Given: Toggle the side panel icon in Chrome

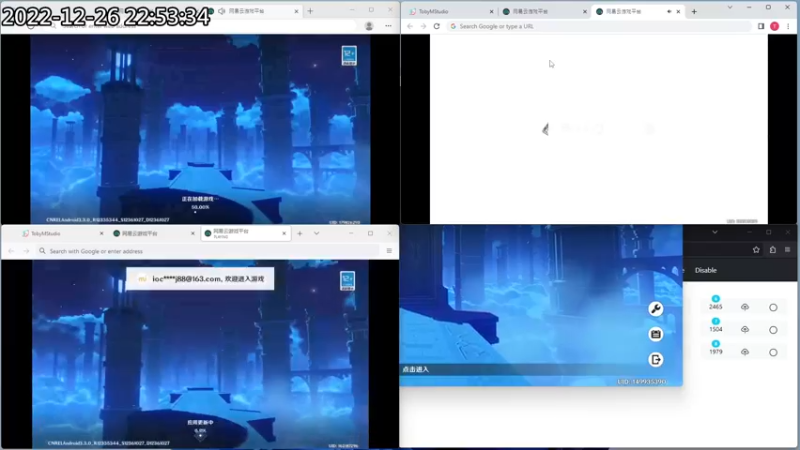Looking at the screenshot, I should [x=761, y=26].
